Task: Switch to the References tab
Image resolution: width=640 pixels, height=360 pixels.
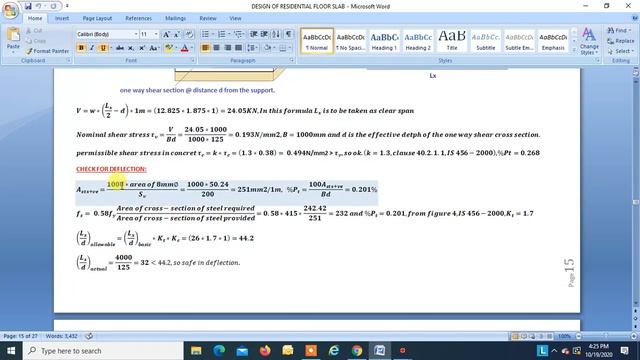Action: [x=138, y=18]
